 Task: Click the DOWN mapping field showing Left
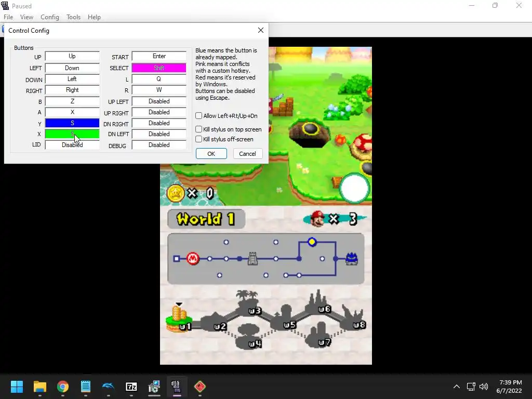tap(72, 79)
